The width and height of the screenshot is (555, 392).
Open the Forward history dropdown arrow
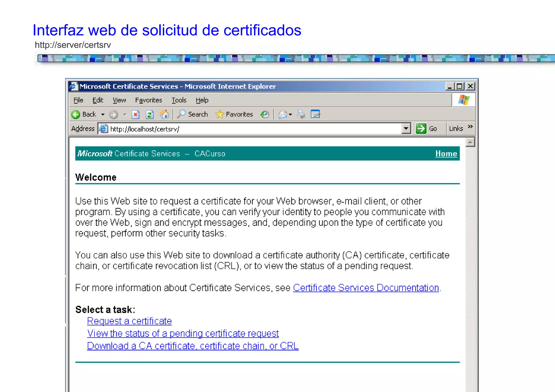(125, 115)
